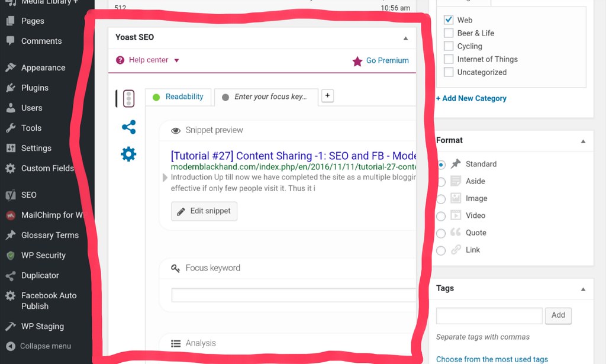This screenshot has width=606, height=364.
Task: Open Plugins in the admin sidebar
Action: pos(34,88)
